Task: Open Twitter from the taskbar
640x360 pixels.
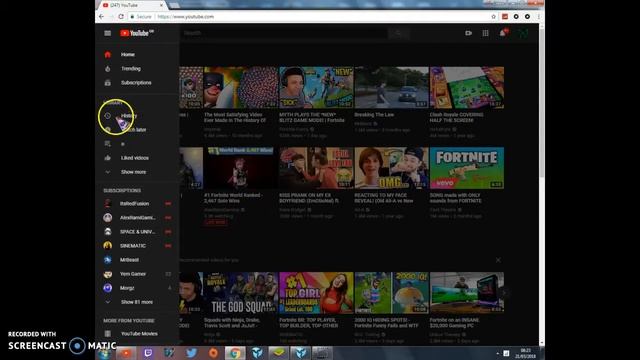Action: click(x=191, y=353)
